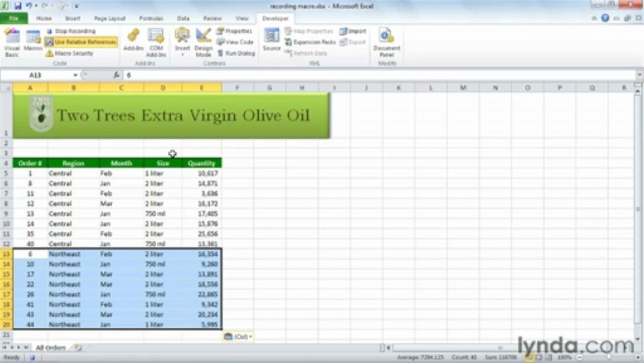This screenshot has width=644, height=363.
Task: Click the 100% zoom level
Action: click(564, 357)
